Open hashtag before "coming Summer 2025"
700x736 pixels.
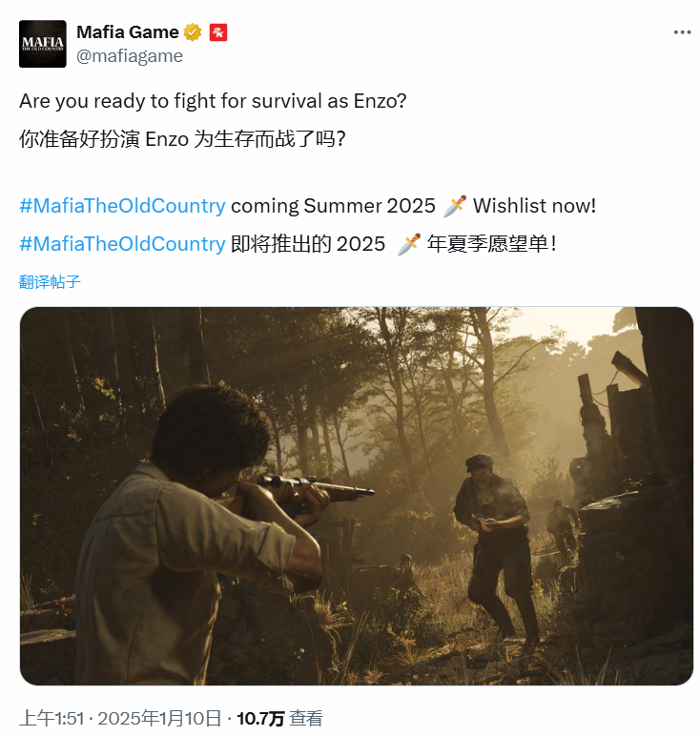122,206
